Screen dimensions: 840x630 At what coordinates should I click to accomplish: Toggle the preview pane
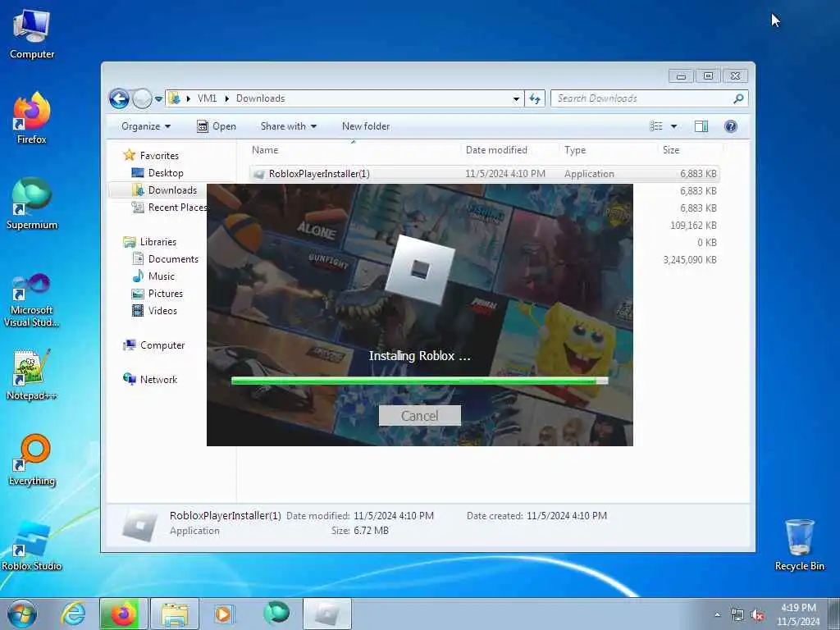(x=701, y=126)
